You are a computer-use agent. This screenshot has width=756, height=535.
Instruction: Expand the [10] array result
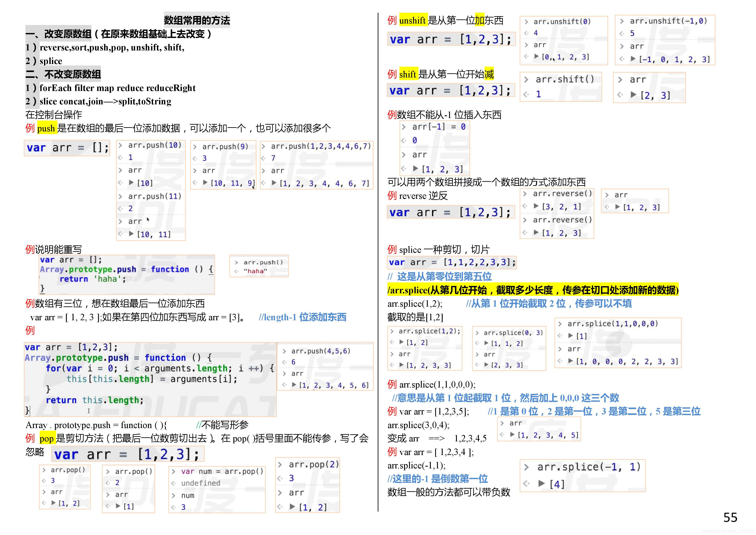point(131,182)
